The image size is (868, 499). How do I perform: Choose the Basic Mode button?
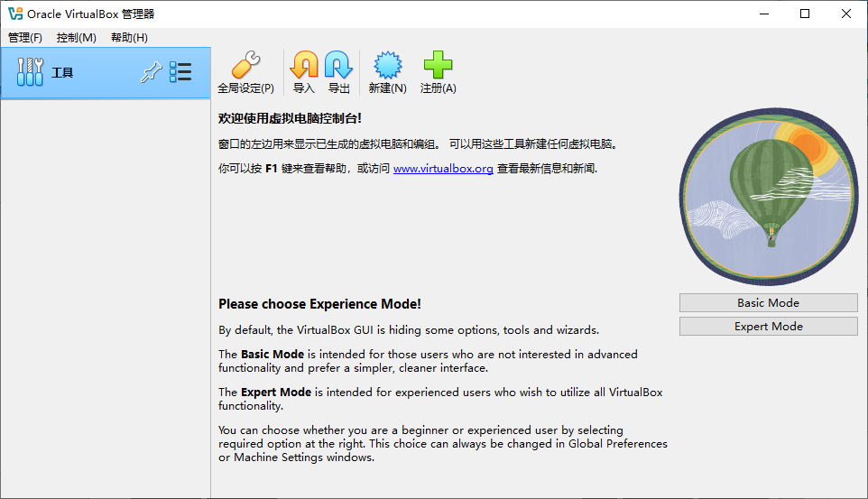point(768,303)
